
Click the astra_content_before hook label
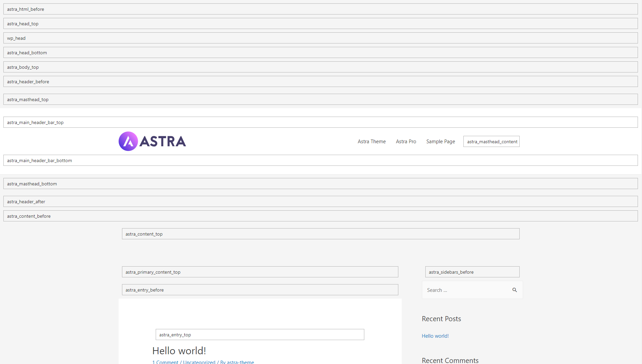29,216
